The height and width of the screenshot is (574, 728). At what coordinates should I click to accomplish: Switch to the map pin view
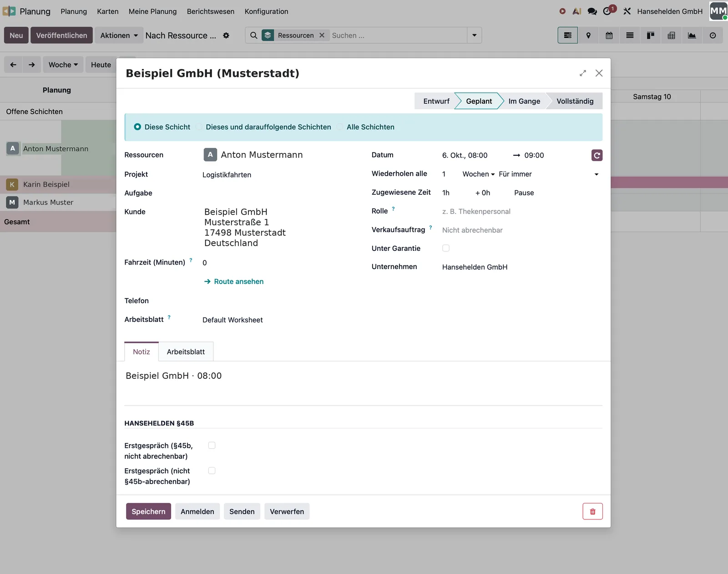[x=588, y=36]
